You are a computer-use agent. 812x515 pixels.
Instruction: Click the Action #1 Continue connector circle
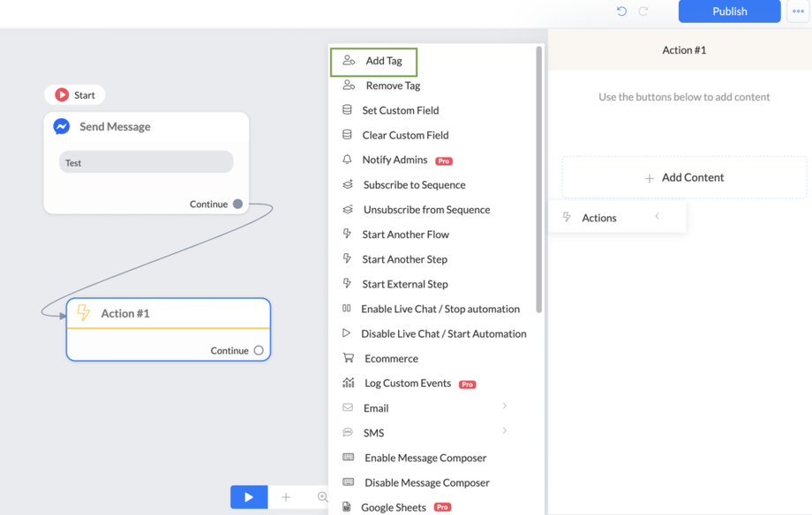pyautogui.click(x=259, y=350)
